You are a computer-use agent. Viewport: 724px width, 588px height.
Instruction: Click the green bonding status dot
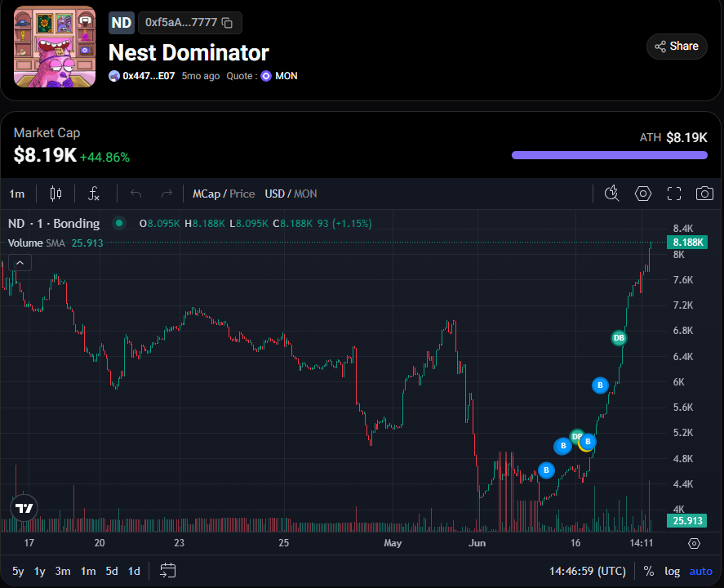pyautogui.click(x=119, y=223)
